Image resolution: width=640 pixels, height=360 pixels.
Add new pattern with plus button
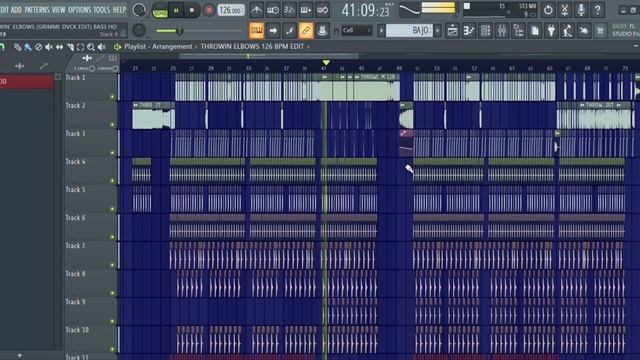pos(438,30)
